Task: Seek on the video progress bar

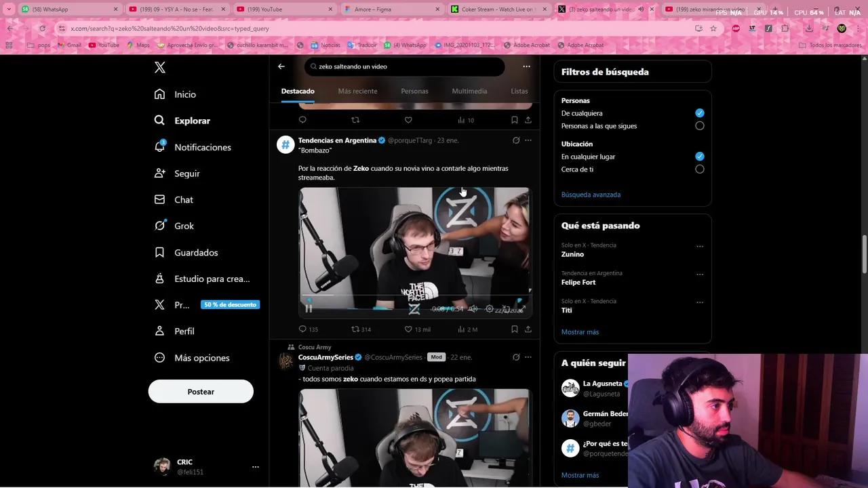Action: (414, 296)
